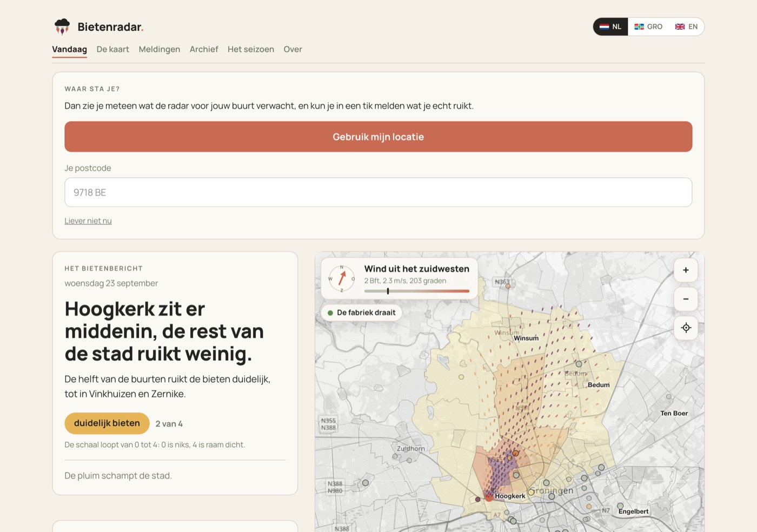Open the Vandaag tab
This screenshot has height=532, width=757.
point(69,49)
